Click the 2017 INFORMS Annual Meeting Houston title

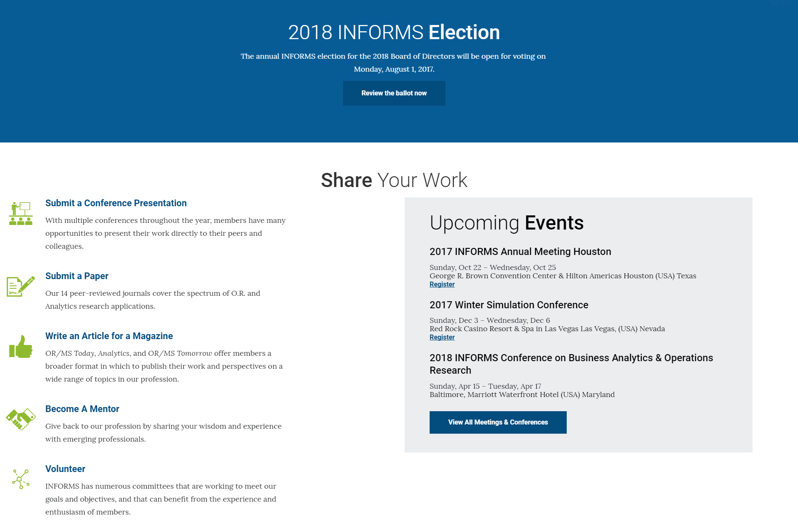tap(520, 252)
